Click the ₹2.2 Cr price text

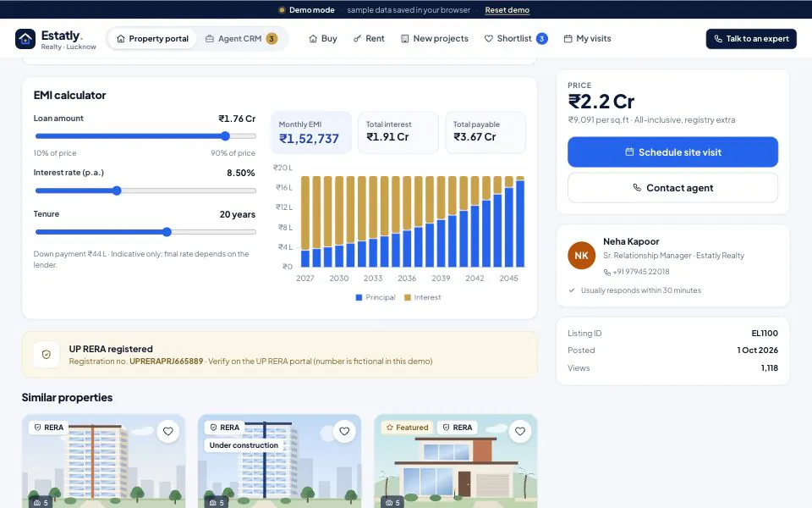(601, 102)
